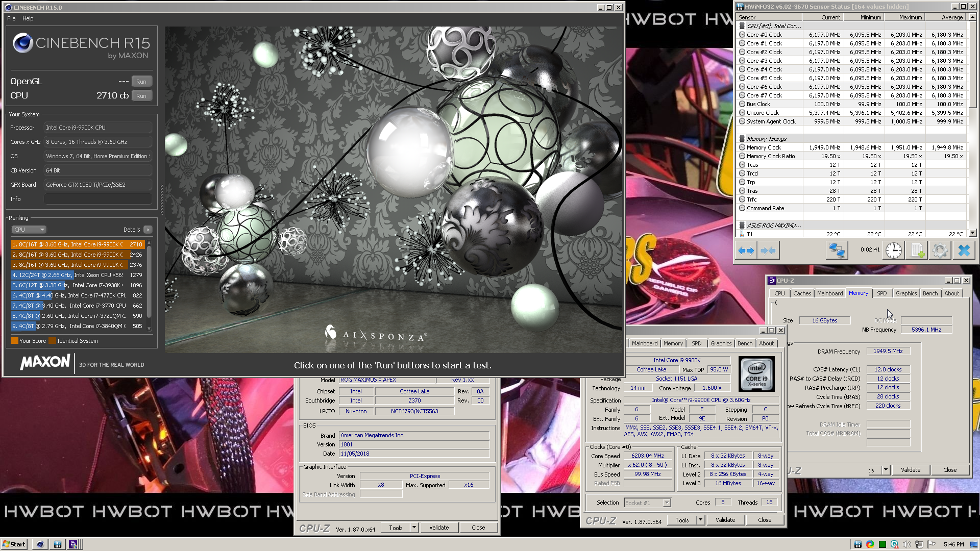Click Tools button in CPU-Z CPU window
The width and height of the screenshot is (980, 551).
(x=682, y=520)
